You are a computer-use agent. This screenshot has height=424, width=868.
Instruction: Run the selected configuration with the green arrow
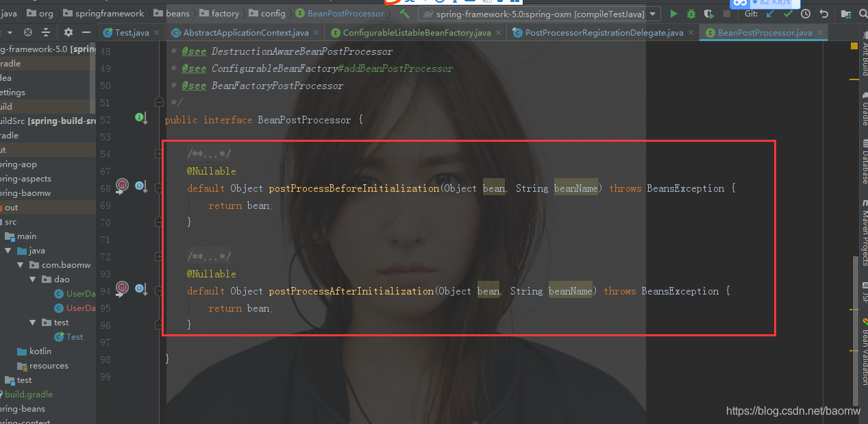tap(673, 14)
